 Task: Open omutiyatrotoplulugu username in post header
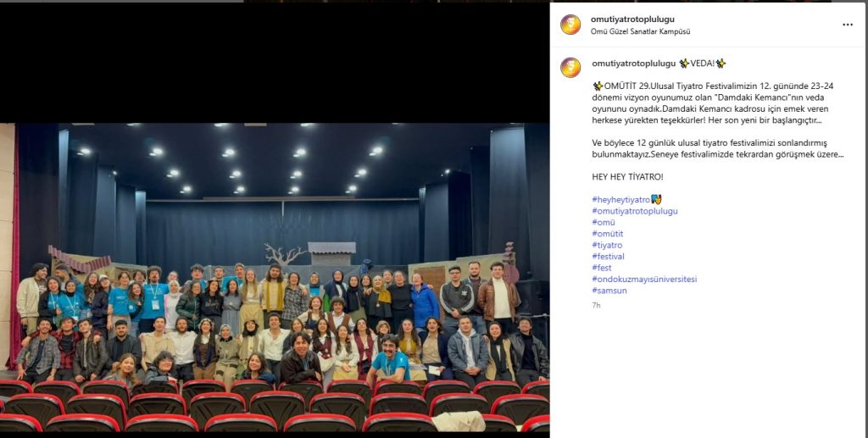coord(632,19)
